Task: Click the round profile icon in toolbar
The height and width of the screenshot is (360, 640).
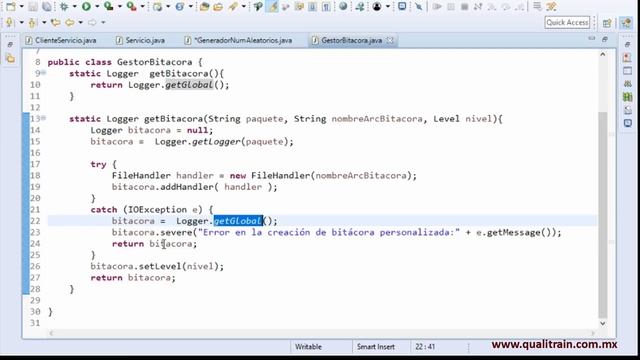Action: (x=377, y=6)
